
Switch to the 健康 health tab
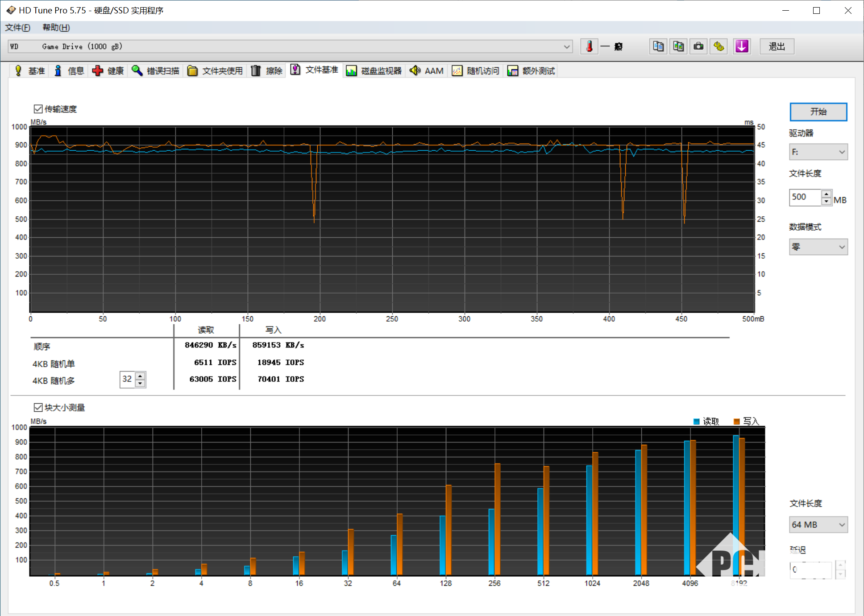click(108, 71)
